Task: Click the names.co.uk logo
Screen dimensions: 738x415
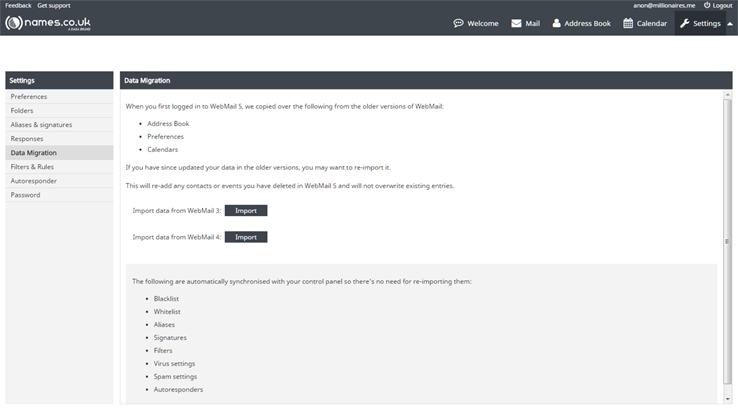Action: click(46, 23)
